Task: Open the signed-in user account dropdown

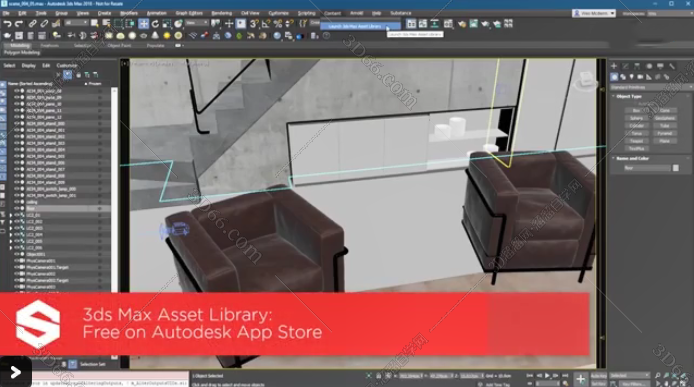Action: click(594, 13)
